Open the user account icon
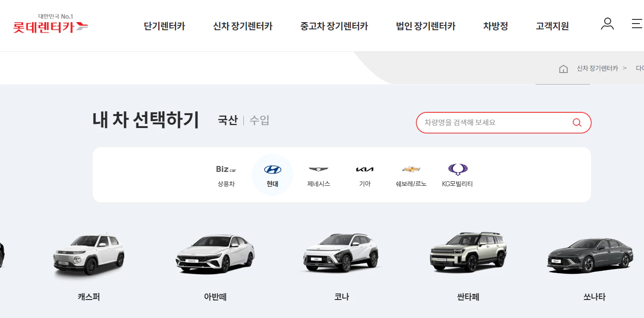This screenshot has width=644, height=318. [607, 24]
